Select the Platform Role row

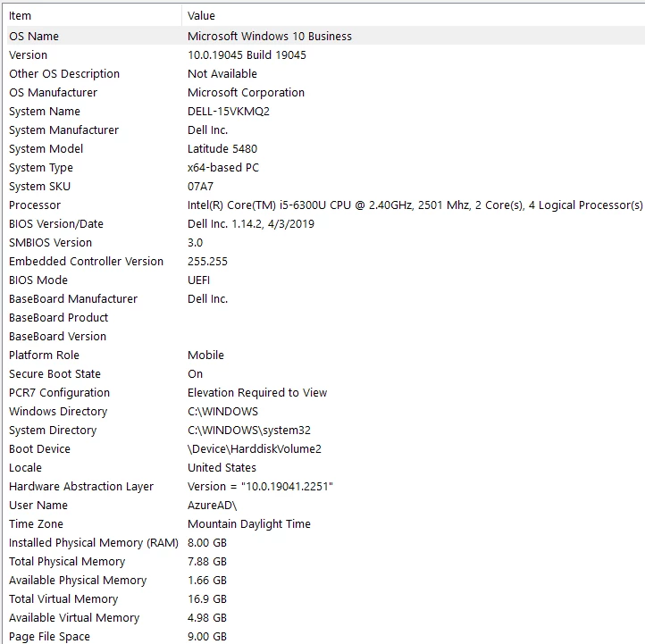[x=44, y=355]
